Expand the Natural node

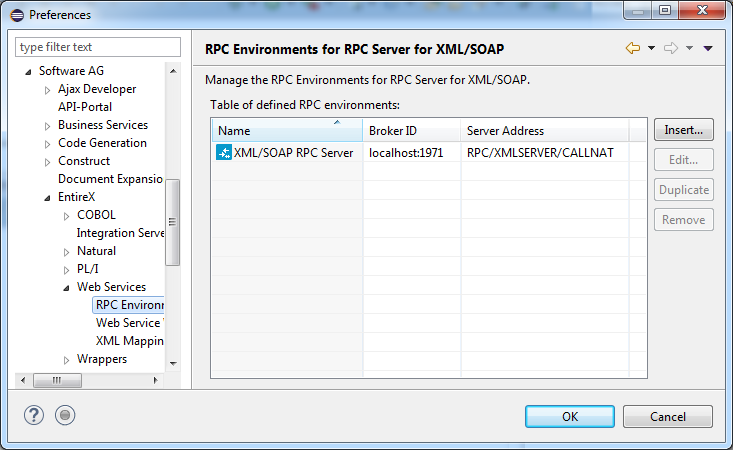point(66,252)
